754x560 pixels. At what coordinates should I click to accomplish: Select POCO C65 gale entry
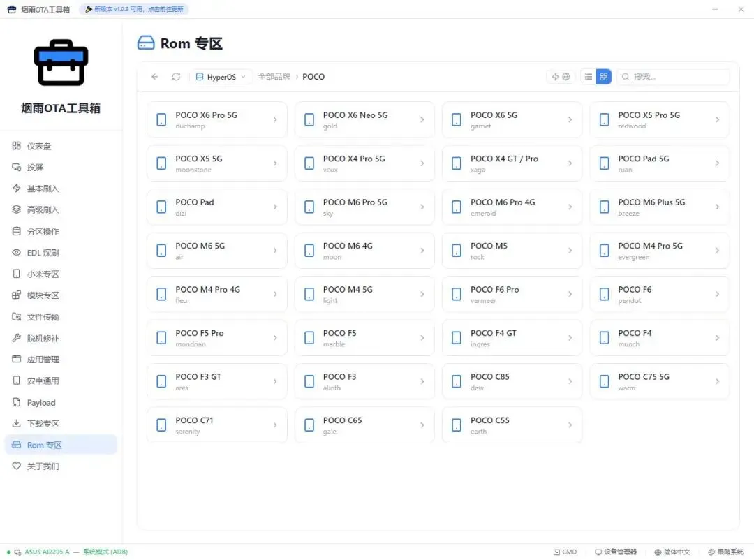[364, 425]
